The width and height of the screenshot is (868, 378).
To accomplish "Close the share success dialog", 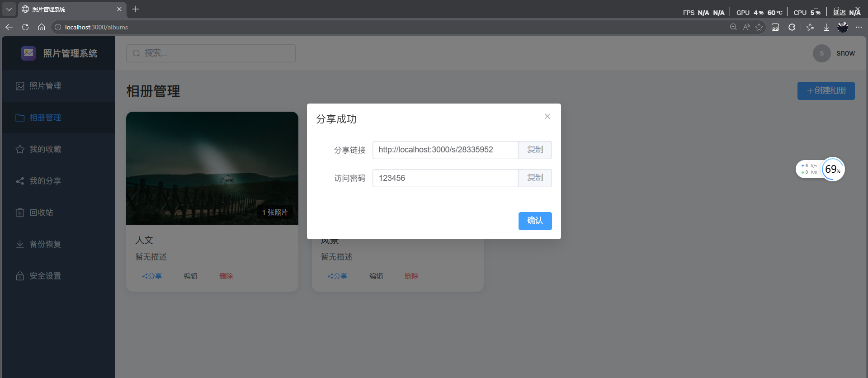I will 547,116.
